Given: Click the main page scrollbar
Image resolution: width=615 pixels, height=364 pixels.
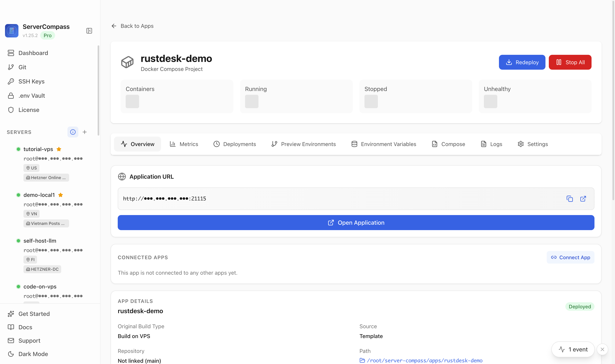Looking at the screenshot, I should [x=613, y=101].
